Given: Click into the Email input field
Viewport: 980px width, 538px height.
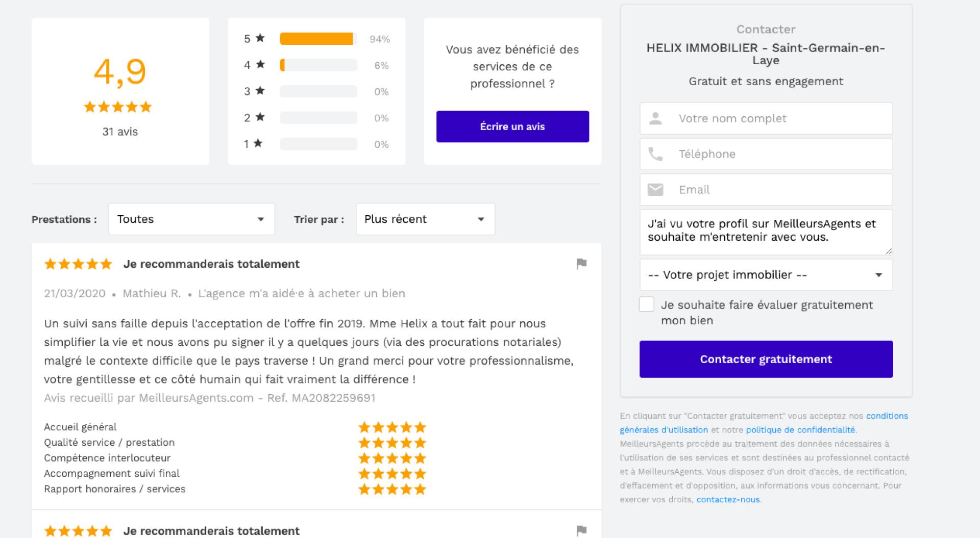Looking at the screenshot, I should (x=781, y=190).
